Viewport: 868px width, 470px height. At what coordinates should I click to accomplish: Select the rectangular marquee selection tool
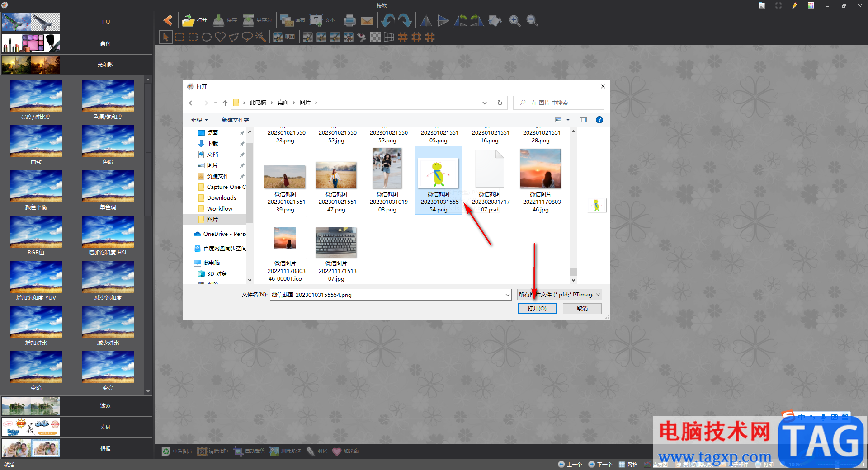(x=179, y=37)
